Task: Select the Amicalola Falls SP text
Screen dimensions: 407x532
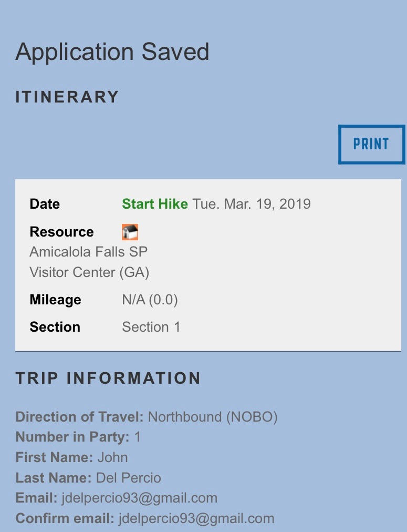Action: 88,252
